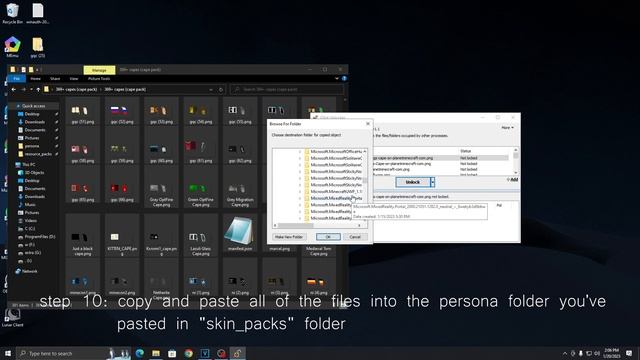
Task: Open the notification center icon
Action: [629, 353]
